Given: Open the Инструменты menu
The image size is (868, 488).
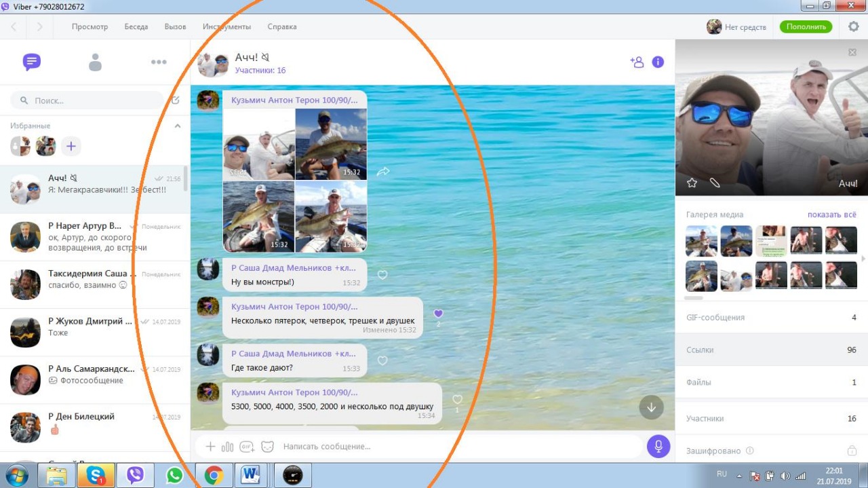Looking at the screenshot, I should pyautogui.click(x=226, y=26).
